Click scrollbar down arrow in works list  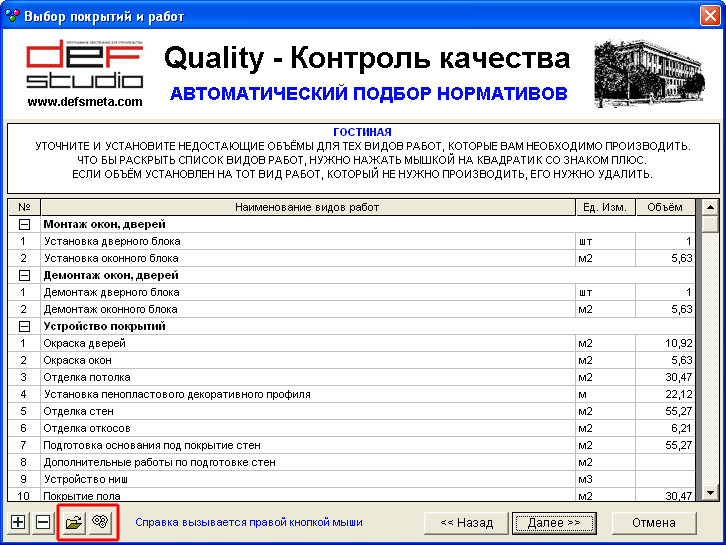[709, 493]
